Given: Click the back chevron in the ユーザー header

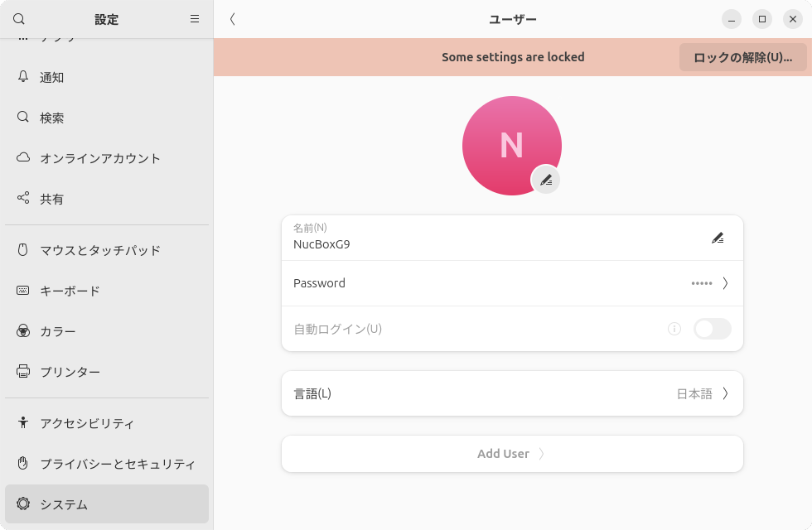Looking at the screenshot, I should click(x=232, y=19).
